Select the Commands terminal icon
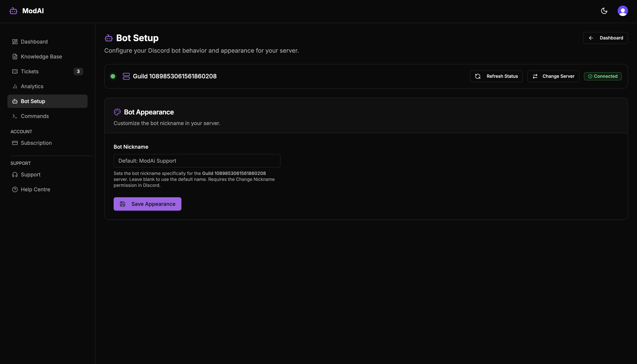The height and width of the screenshot is (364, 637). (x=15, y=116)
